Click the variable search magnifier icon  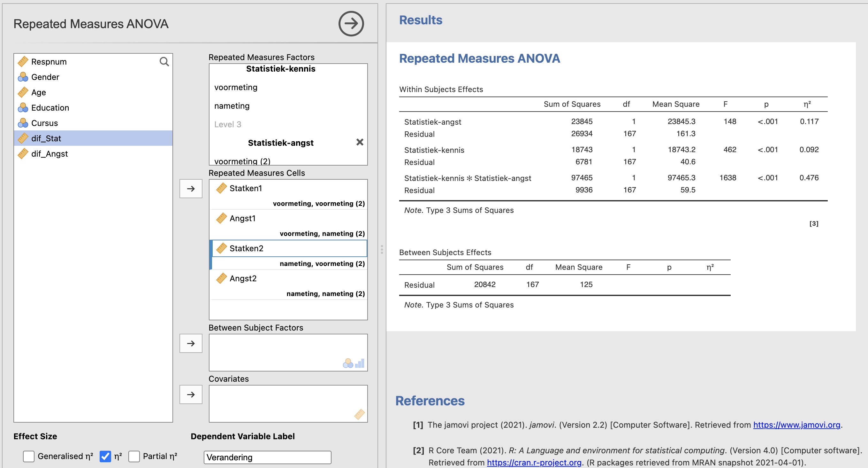tap(164, 62)
